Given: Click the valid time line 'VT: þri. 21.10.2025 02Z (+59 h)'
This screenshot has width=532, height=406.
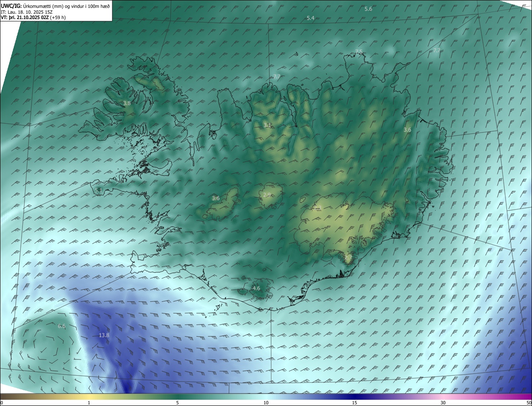Looking at the screenshot, I should point(33,17).
